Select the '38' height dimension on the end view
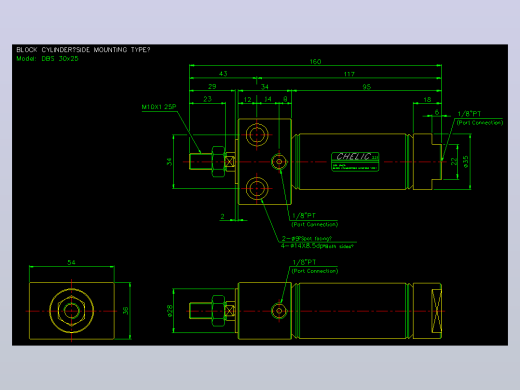Viewport: 520px width, 390px height. point(125,311)
